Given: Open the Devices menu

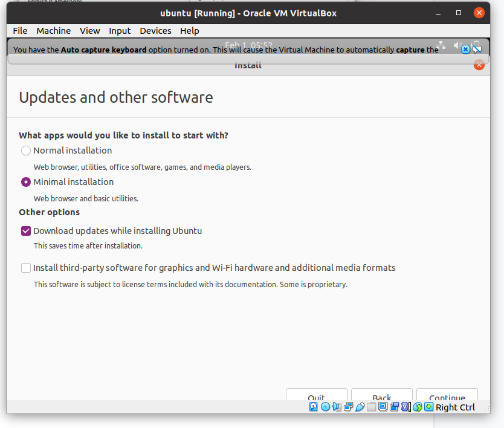Looking at the screenshot, I should coord(155,31).
